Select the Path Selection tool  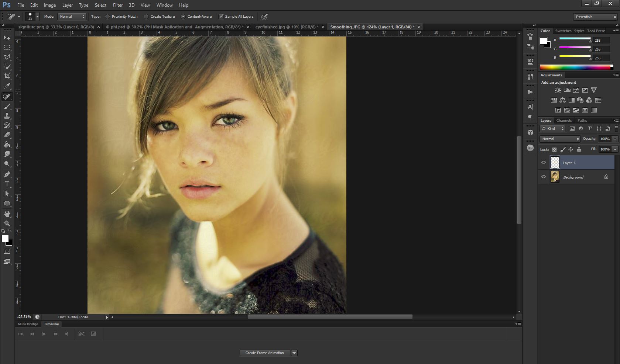pos(7,193)
